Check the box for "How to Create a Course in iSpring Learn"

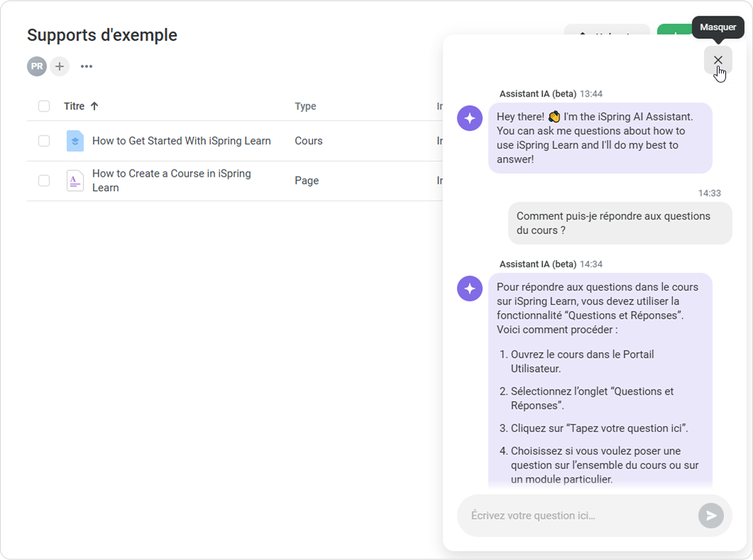tap(44, 180)
